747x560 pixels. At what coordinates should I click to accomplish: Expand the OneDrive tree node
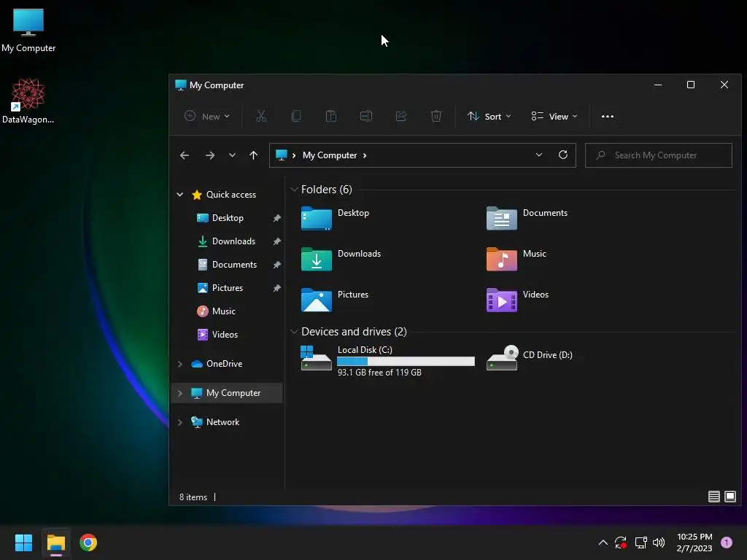pyautogui.click(x=179, y=364)
